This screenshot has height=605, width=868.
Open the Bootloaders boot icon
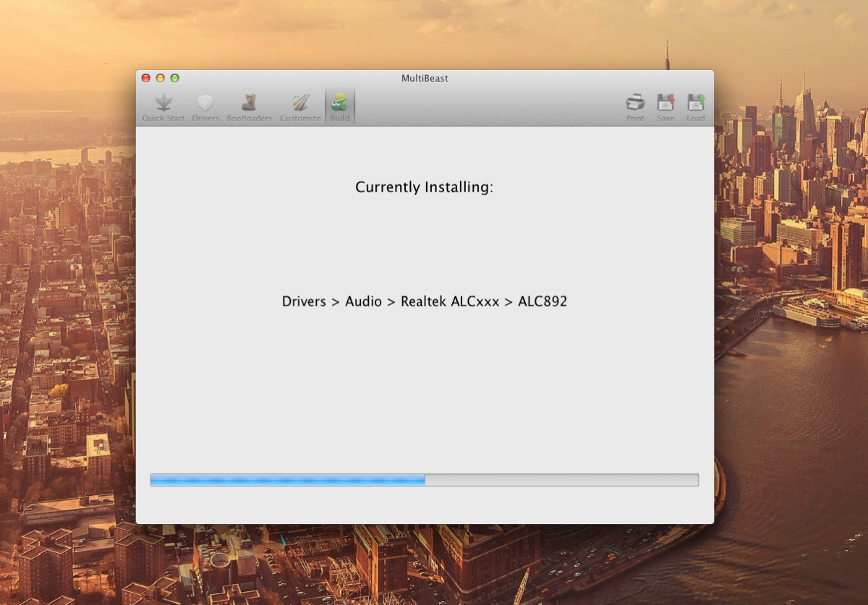(249, 103)
